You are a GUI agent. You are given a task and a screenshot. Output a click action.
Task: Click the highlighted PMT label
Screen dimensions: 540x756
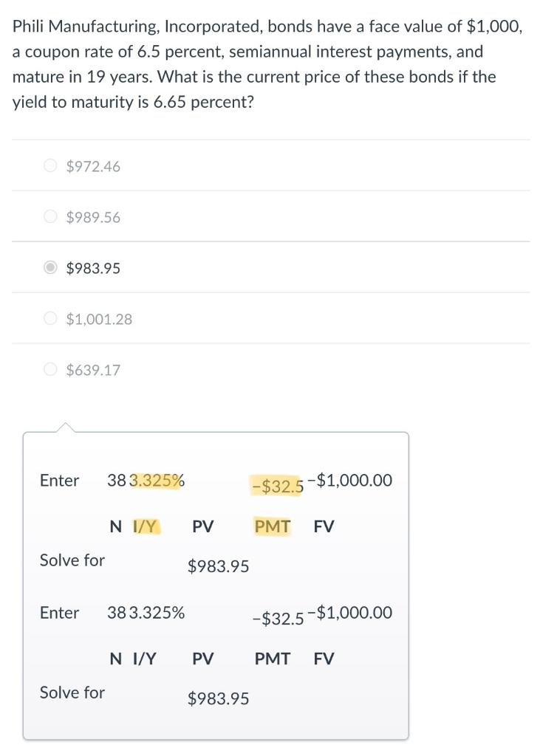coord(273,526)
